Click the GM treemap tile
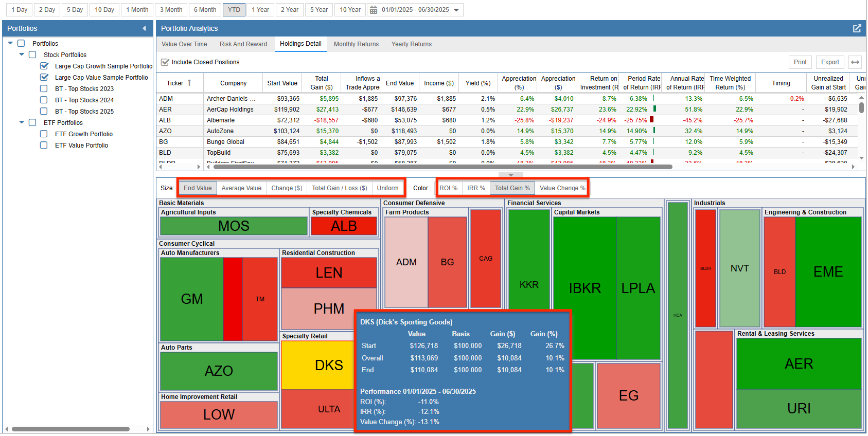The image size is (868, 436). click(192, 299)
